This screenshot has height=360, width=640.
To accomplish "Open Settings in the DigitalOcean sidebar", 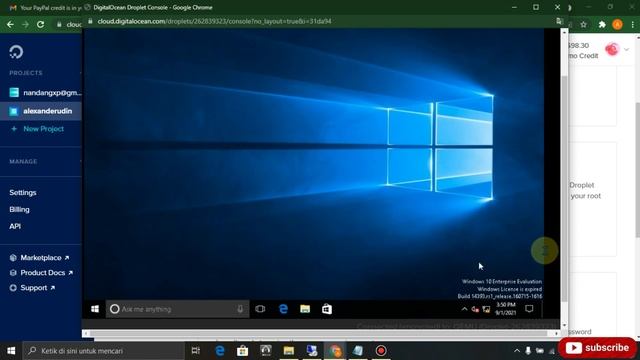I will [23, 192].
